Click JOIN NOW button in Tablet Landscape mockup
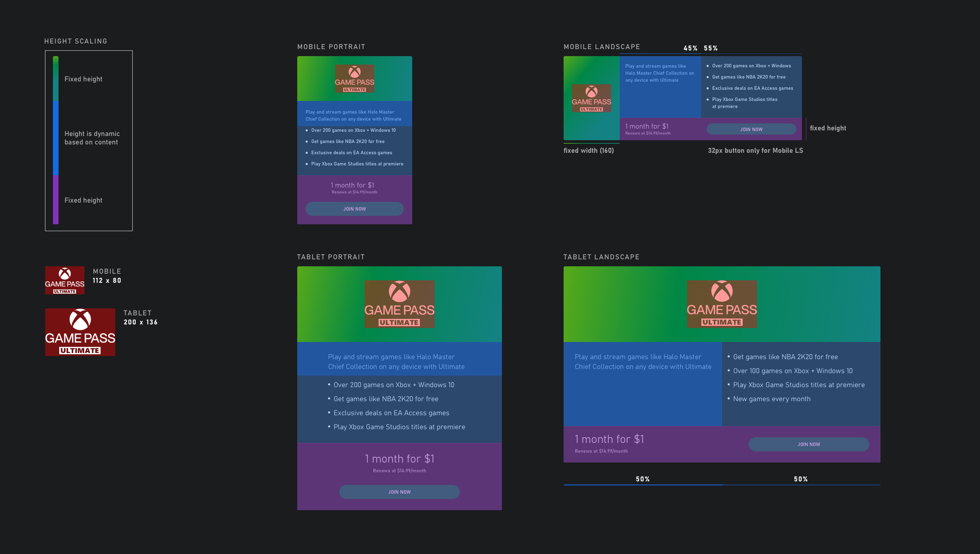 (808, 444)
